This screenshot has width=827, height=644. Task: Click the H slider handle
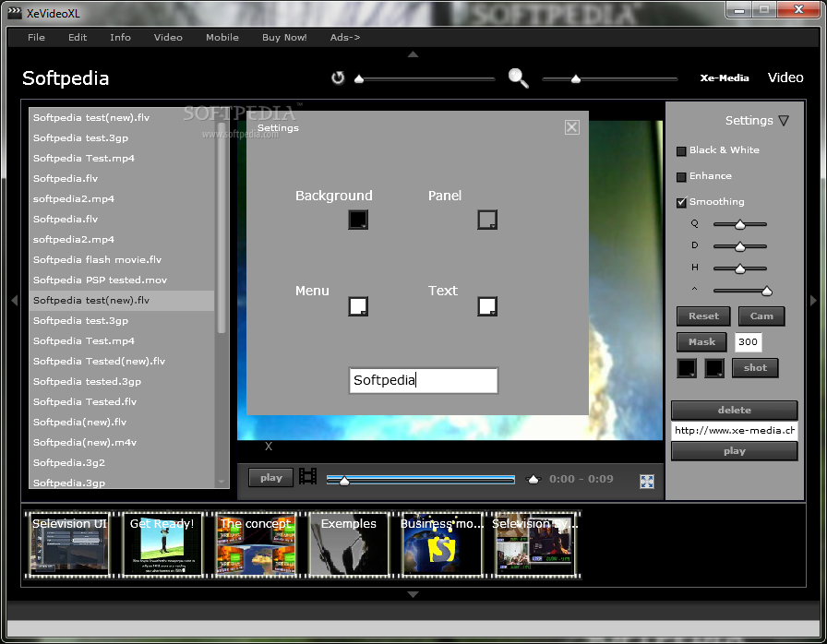pyautogui.click(x=740, y=268)
